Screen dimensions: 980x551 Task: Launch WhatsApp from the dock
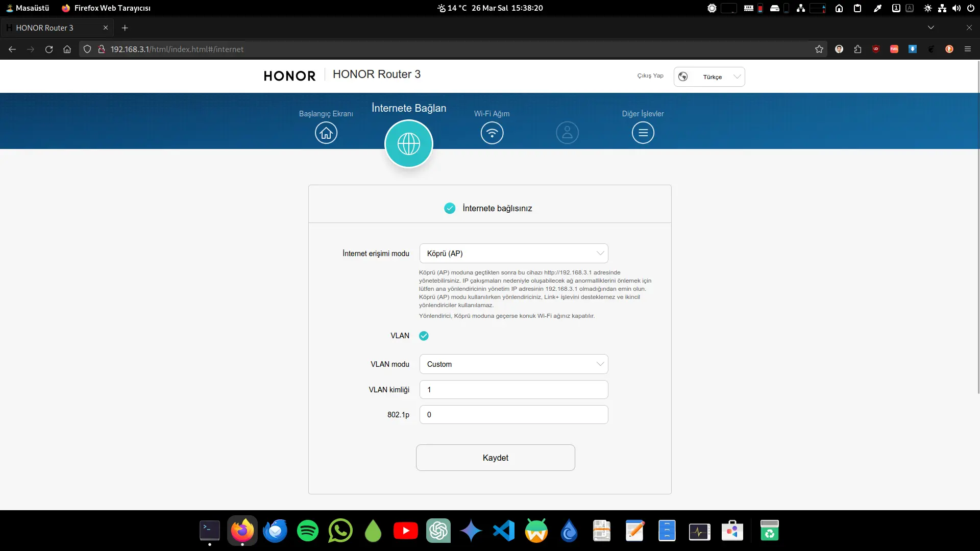340,531
